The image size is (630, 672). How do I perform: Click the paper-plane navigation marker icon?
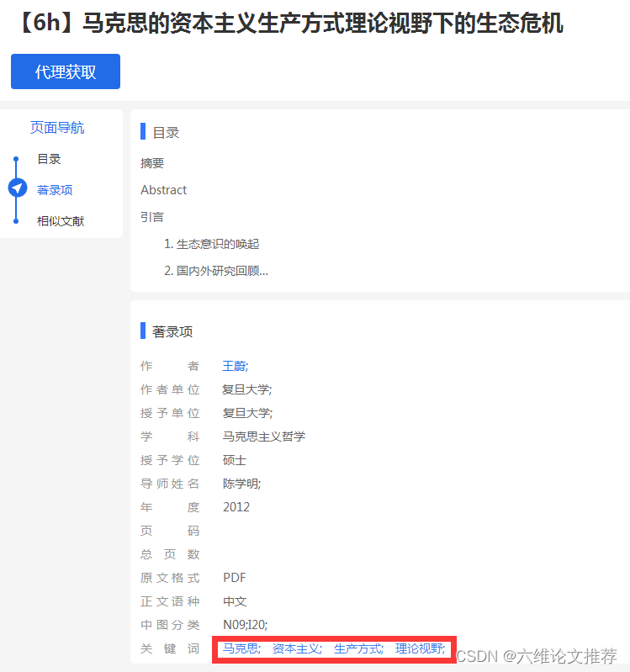pyautogui.click(x=17, y=188)
